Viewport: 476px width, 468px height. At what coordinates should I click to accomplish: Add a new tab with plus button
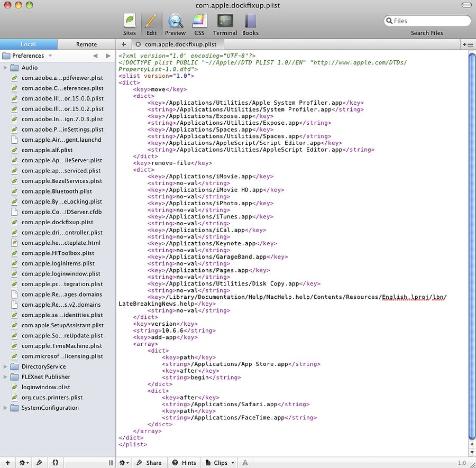click(124, 45)
